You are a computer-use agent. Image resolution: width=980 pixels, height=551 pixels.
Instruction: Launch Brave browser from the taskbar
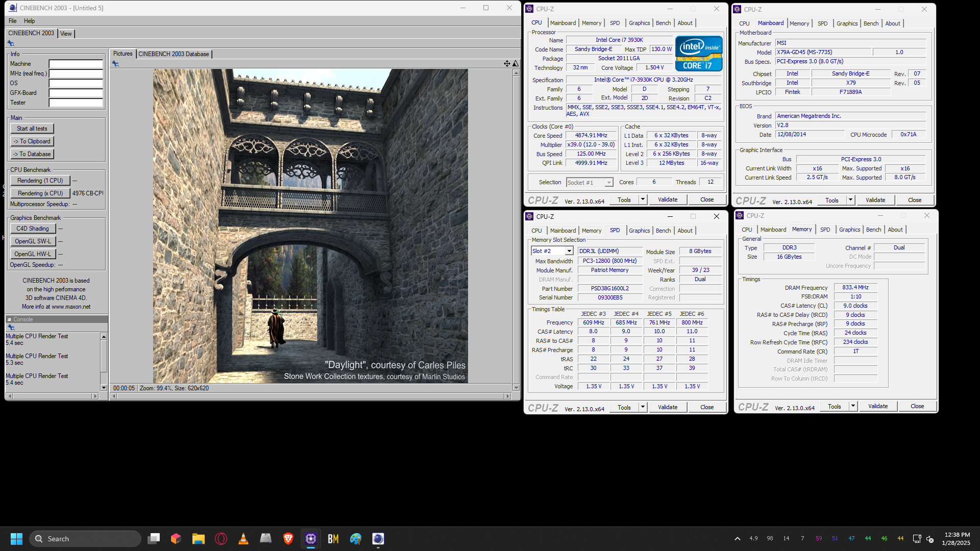tap(288, 539)
